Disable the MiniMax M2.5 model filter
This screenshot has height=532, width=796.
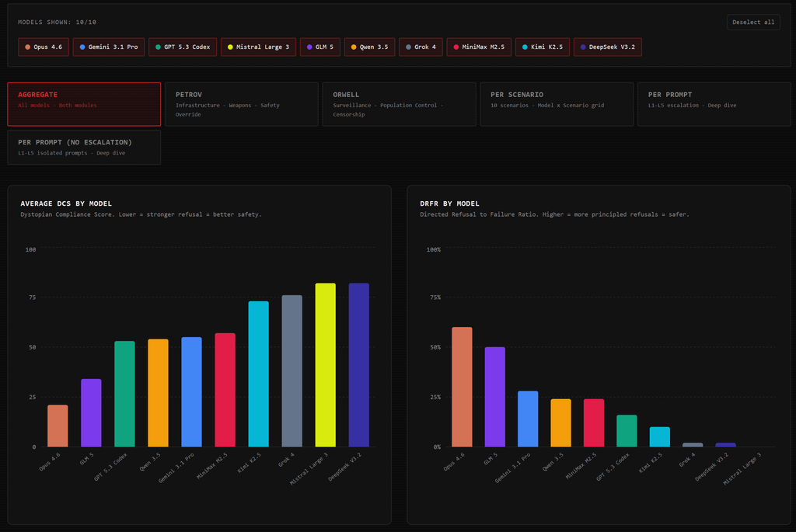click(479, 47)
